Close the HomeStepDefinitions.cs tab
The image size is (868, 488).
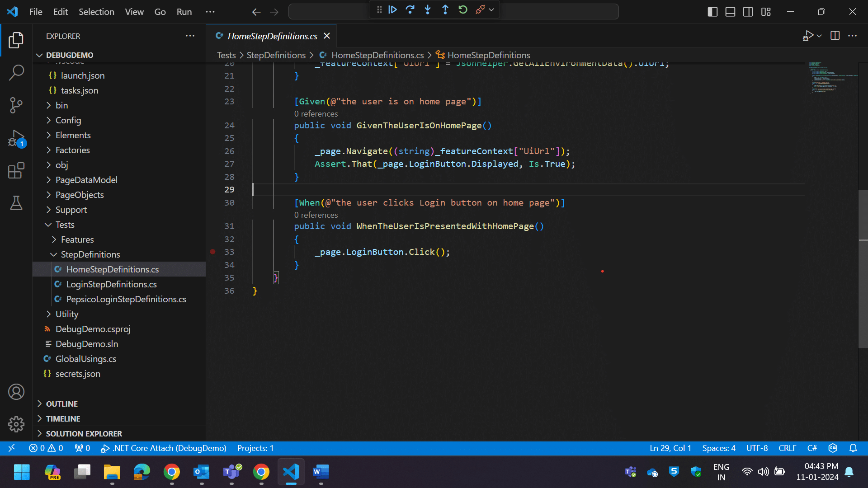point(327,36)
